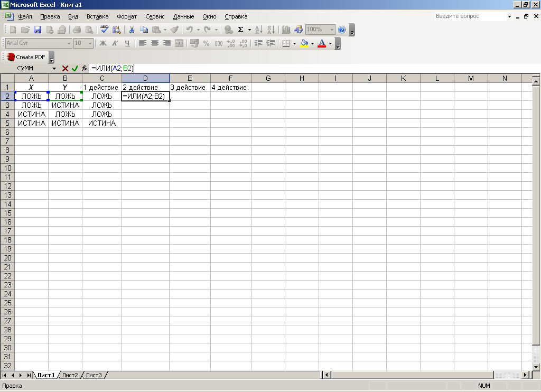Image resolution: width=541 pixels, height=392 pixels.
Task: Open the Правка menu
Action: click(50, 16)
